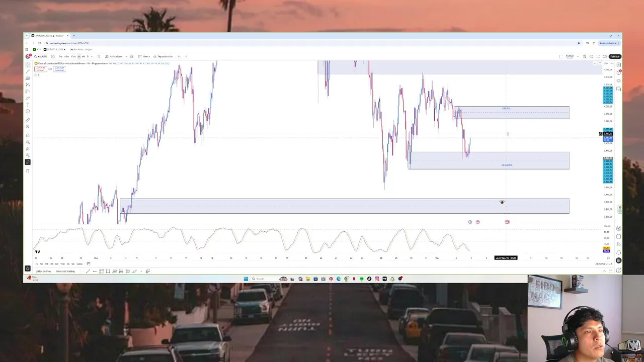Click the Windows Start button
644x362 pixels.
pos(246,279)
